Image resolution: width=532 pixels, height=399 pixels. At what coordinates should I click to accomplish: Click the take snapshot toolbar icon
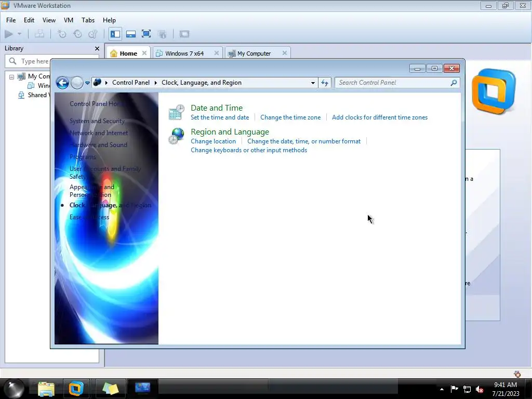pos(62,34)
